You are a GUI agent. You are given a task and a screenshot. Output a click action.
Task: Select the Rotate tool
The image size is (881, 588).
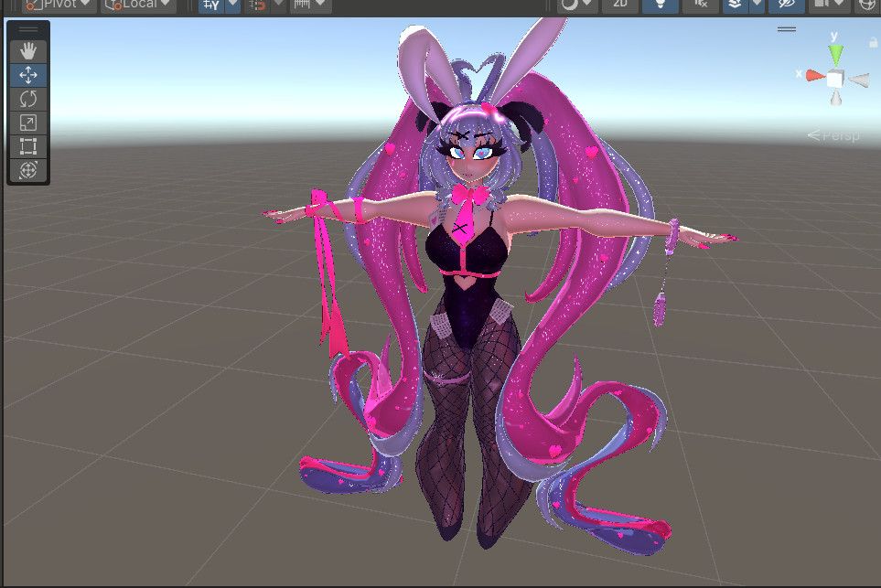tap(28, 99)
